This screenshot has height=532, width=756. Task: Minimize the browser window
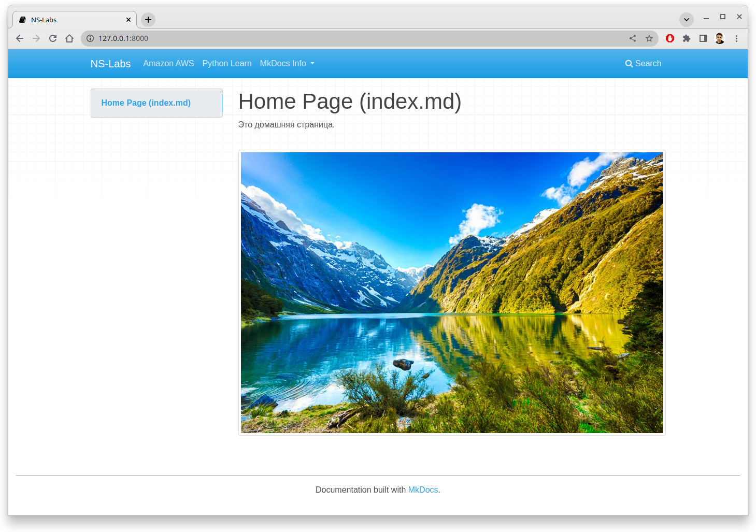(x=706, y=18)
